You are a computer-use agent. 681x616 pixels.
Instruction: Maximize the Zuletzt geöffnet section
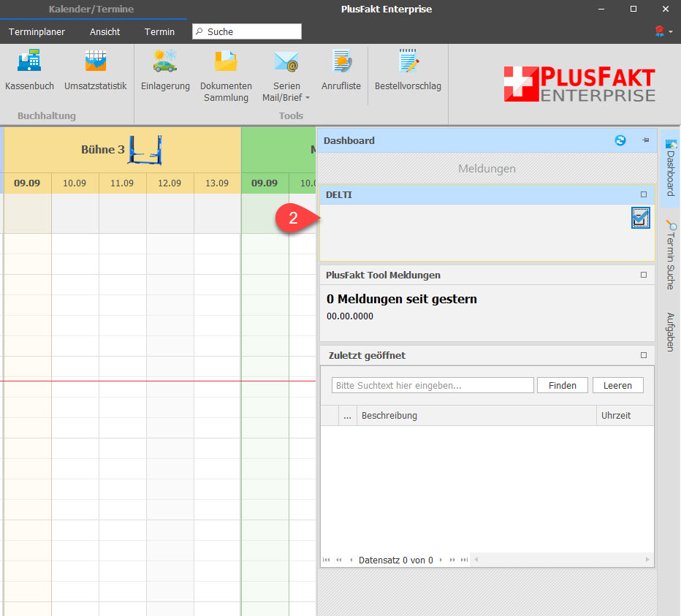point(644,355)
